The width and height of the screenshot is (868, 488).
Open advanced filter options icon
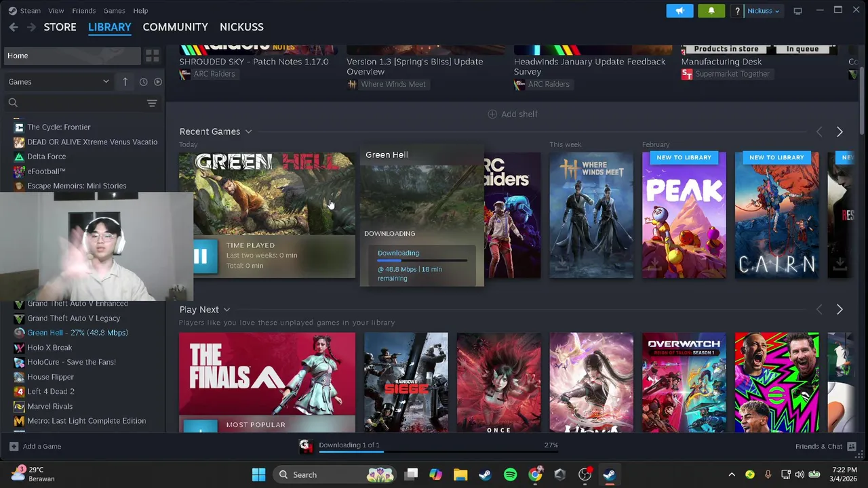click(152, 103)
